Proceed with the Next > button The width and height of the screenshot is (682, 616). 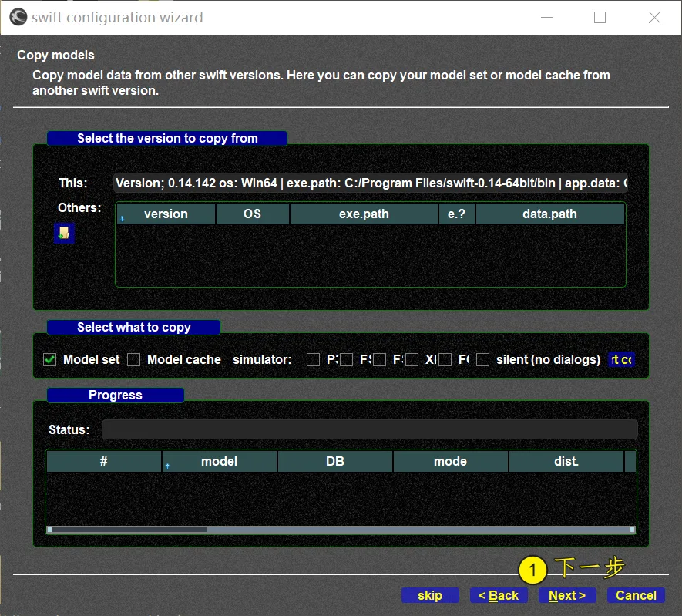tap(567, 595)
